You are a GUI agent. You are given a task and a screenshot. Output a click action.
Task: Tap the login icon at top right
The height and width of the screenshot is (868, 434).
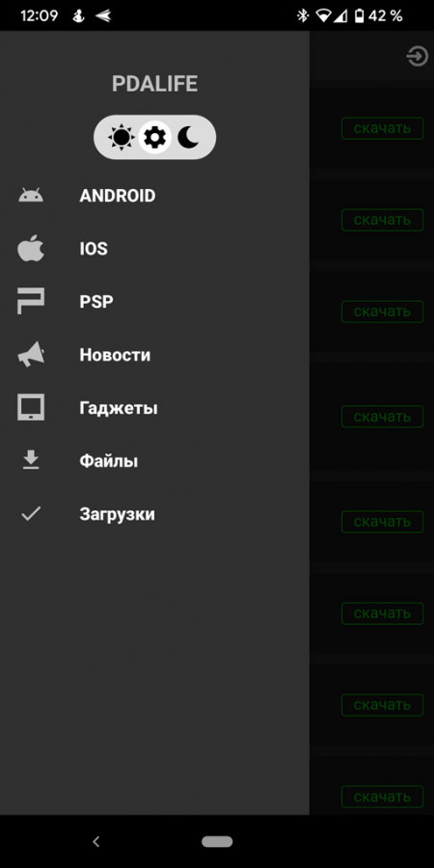417,57
